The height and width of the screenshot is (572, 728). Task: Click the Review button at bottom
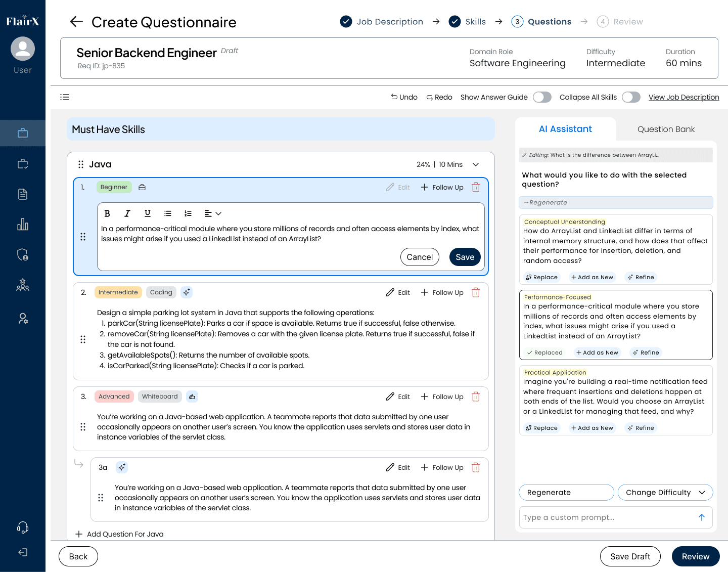coord(696,556)
